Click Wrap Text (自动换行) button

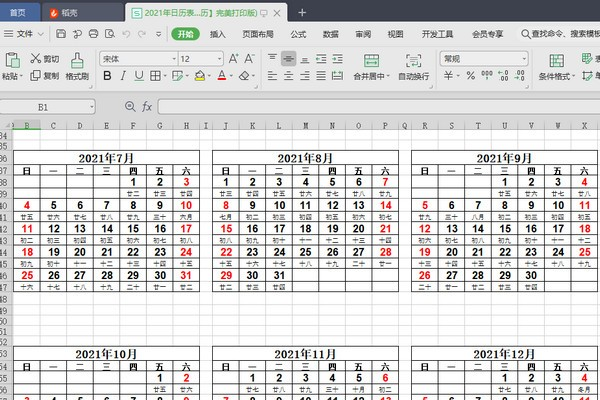pyautogui.click(x=414, y=67)
